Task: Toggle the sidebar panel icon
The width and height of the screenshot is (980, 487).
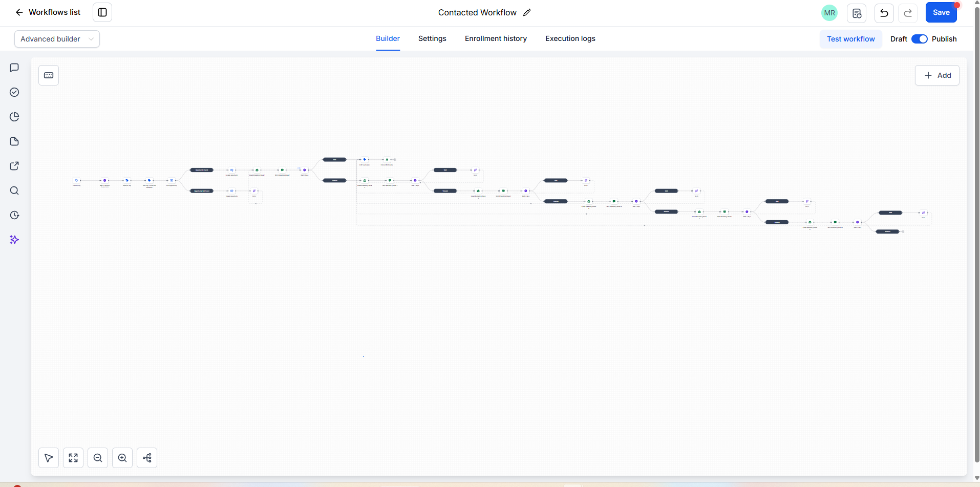Action: tap(102, 12)
